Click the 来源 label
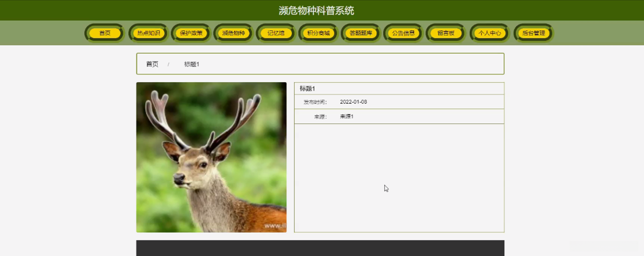 click(x=320, y=117)
